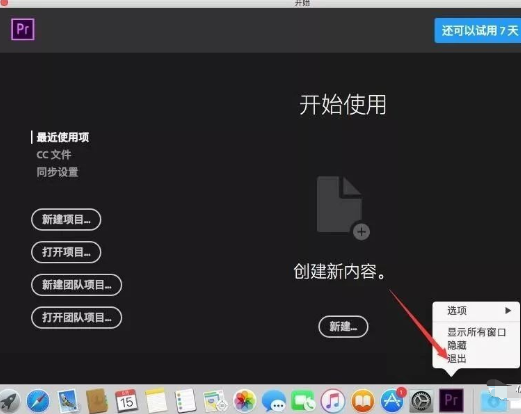
Task: Open App Store with update badge
Action: click(x=392, y=401)
